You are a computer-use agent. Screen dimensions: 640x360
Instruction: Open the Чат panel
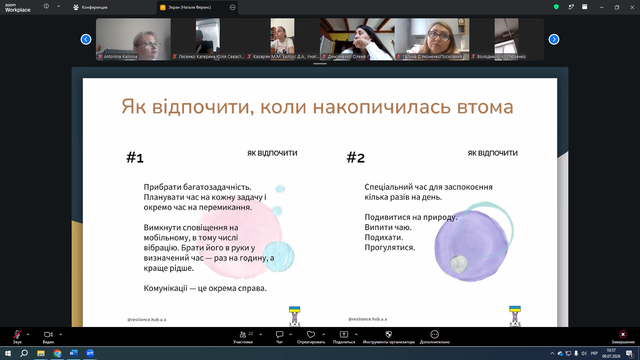[x=280, y=337]
